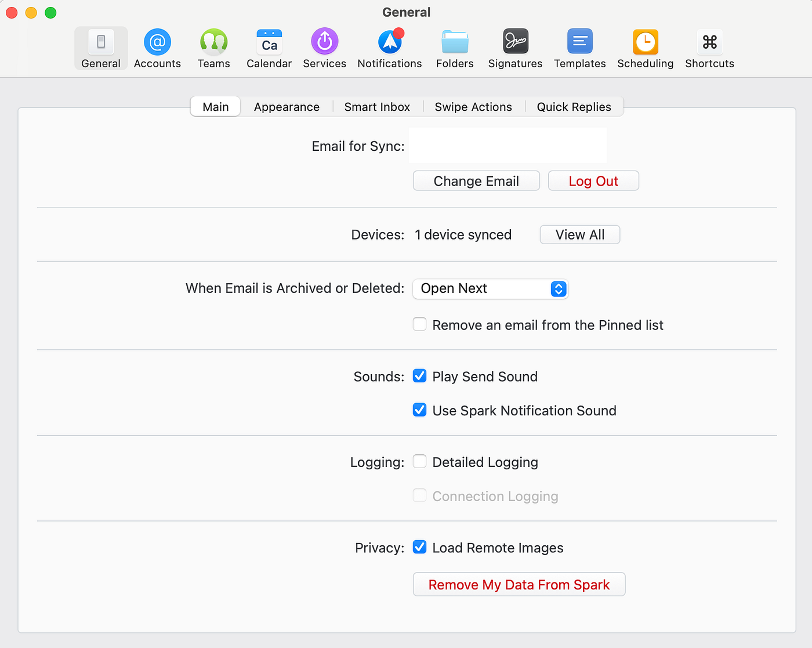Screen dimensions: 812x648
Task: Enable Remove an email from the Pinned list
Action: tap(419, 324)
